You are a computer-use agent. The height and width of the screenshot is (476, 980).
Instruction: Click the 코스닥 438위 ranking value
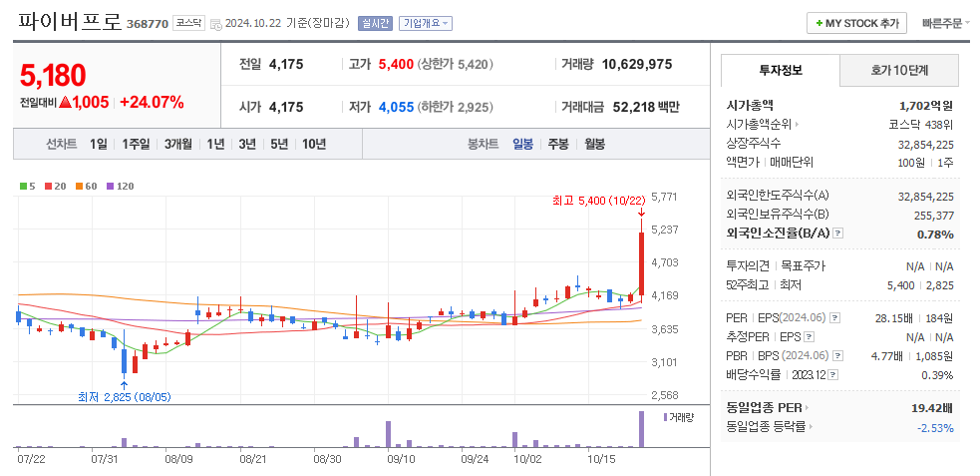[x=921, y=125]
